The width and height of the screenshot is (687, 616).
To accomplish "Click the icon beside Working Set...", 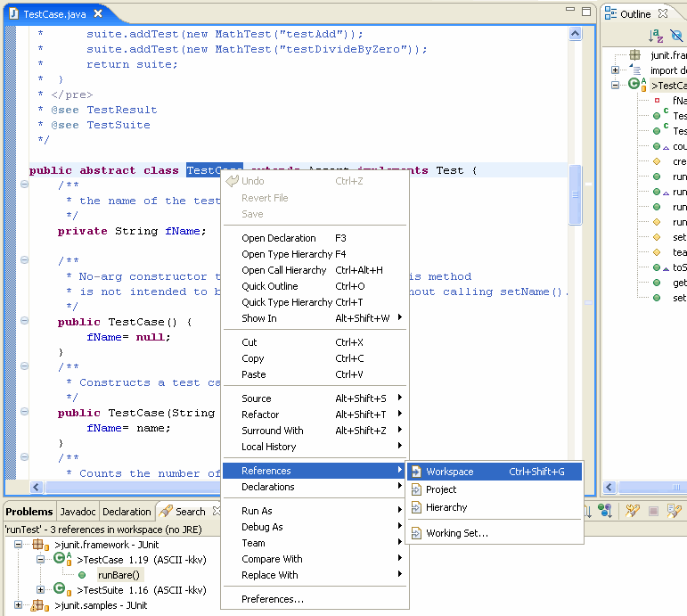I will [x=416, y=533].
